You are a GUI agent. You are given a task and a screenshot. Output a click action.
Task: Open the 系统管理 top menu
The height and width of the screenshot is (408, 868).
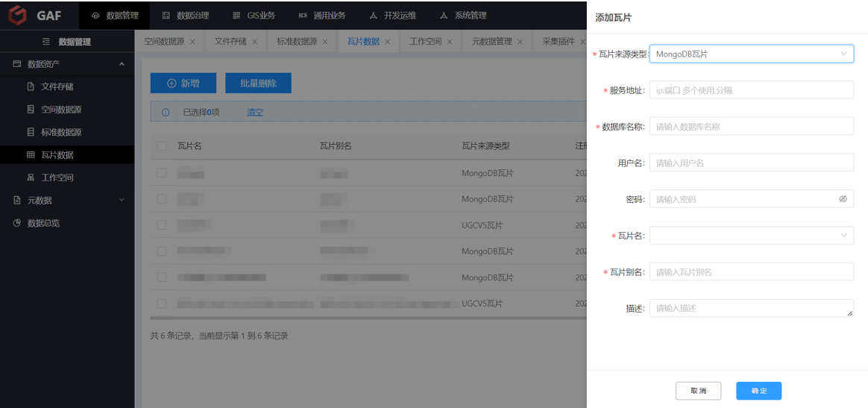(463, 16)
